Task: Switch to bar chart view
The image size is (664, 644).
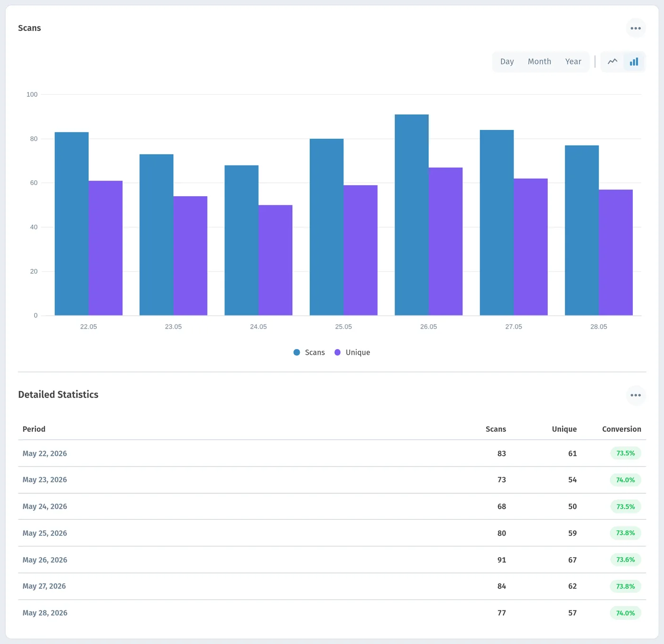Action: (x=634, y=62)
